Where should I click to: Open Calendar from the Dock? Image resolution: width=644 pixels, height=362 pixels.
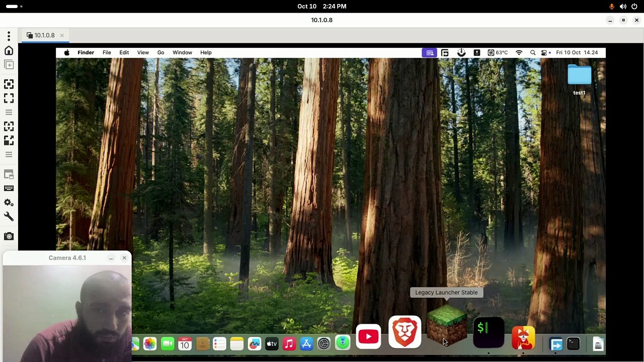click(x=185, y=343)
